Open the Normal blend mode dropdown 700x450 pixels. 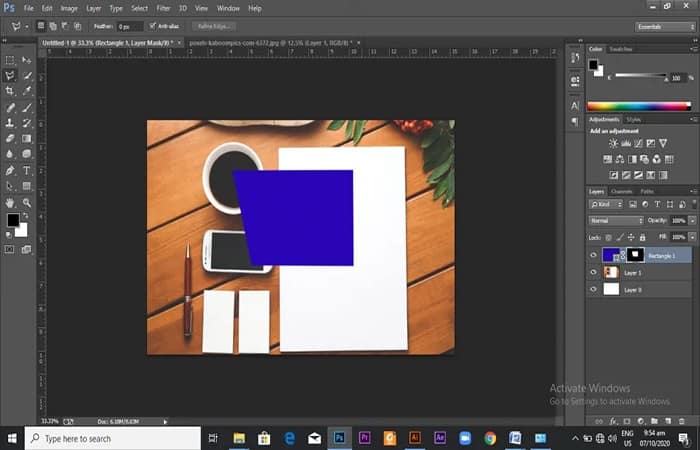tap(616, 221)
